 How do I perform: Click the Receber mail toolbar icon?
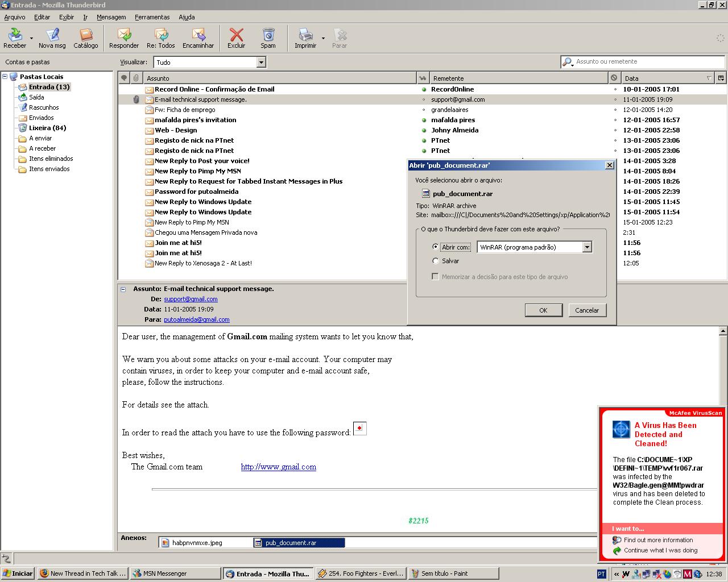[15, 38]
